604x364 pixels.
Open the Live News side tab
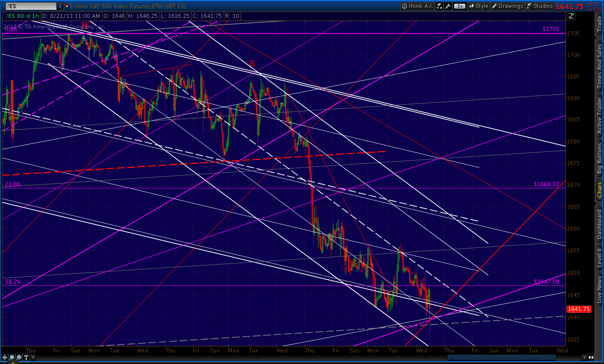[599, 289]
